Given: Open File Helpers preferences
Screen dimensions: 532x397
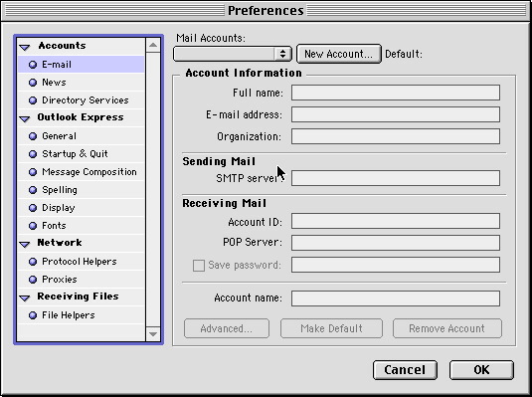Looking at the screenshot, I should 82,315.
